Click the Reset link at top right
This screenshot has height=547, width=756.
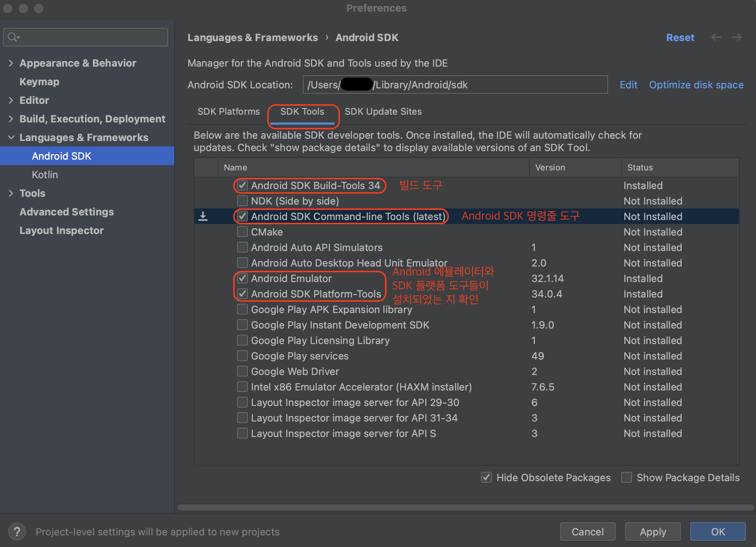point(680,38)
